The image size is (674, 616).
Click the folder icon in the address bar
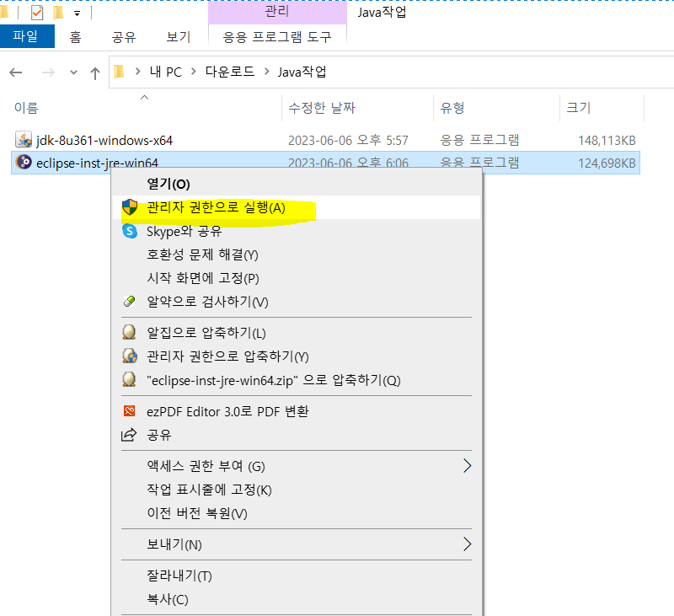tap(119, 72)
